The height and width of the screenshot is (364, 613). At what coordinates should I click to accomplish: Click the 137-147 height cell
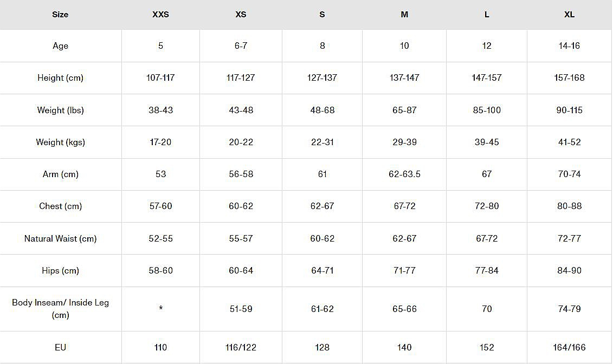(x=404, y=78)
